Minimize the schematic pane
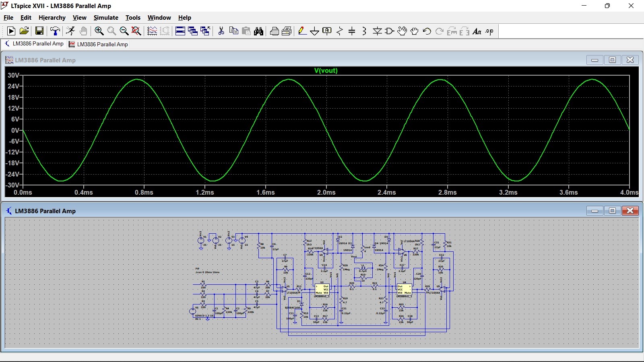This screenshot has height=362, width=644. (x=594, y=211)
